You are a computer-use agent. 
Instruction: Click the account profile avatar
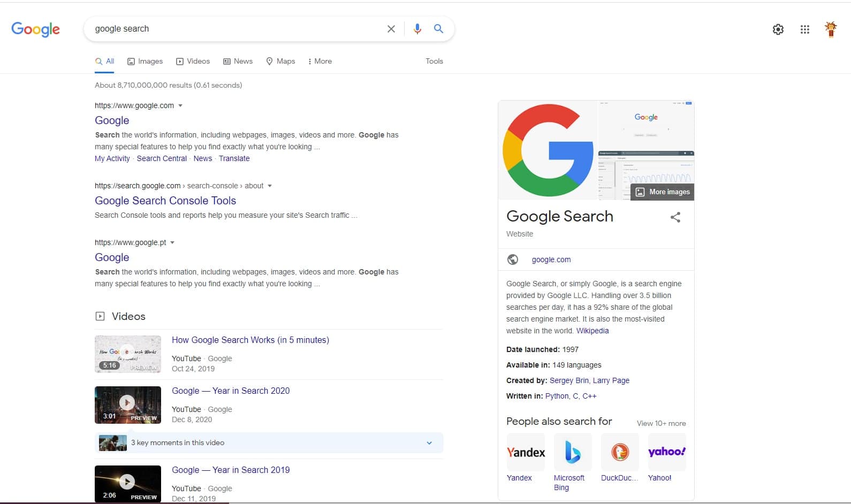(831, 29)
